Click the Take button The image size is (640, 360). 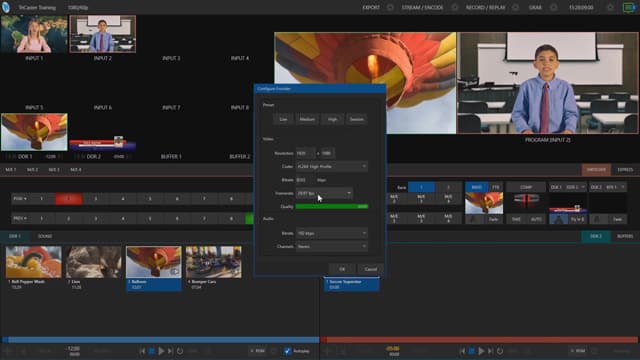[x=516, y=219]
